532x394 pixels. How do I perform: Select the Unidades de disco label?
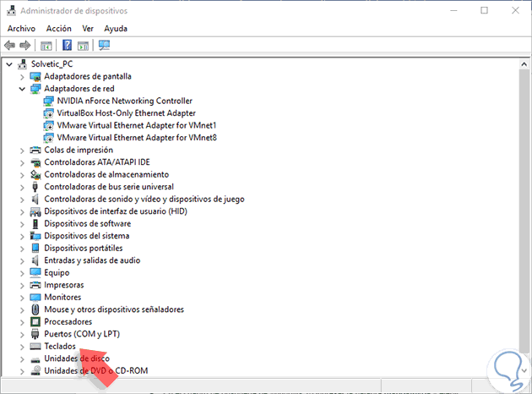click(77, 358)
